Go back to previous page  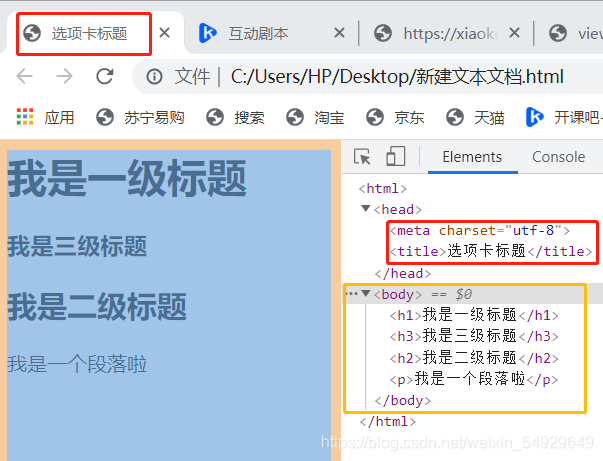[25, 76]
